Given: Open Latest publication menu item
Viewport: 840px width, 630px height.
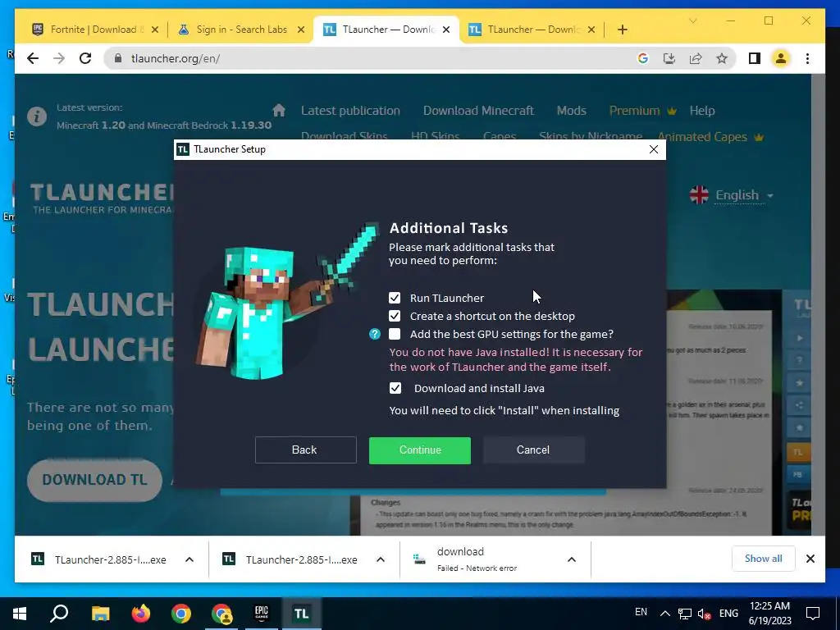Looking at the screenshot, I should click(350, 111).
